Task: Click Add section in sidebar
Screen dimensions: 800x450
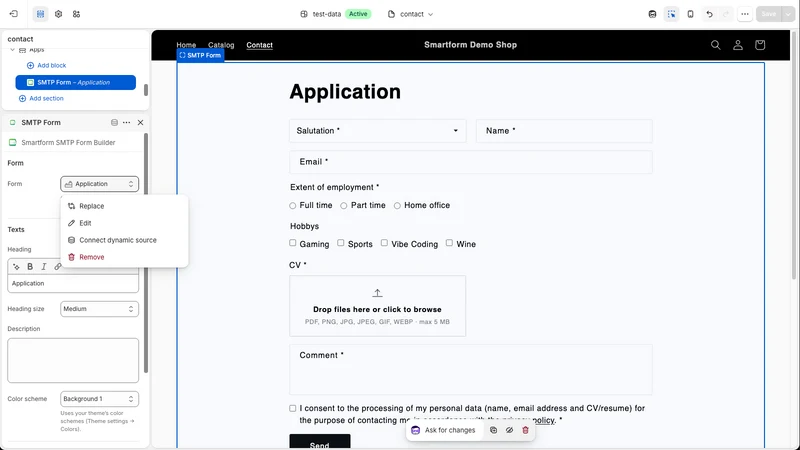Action: point(41,98)
